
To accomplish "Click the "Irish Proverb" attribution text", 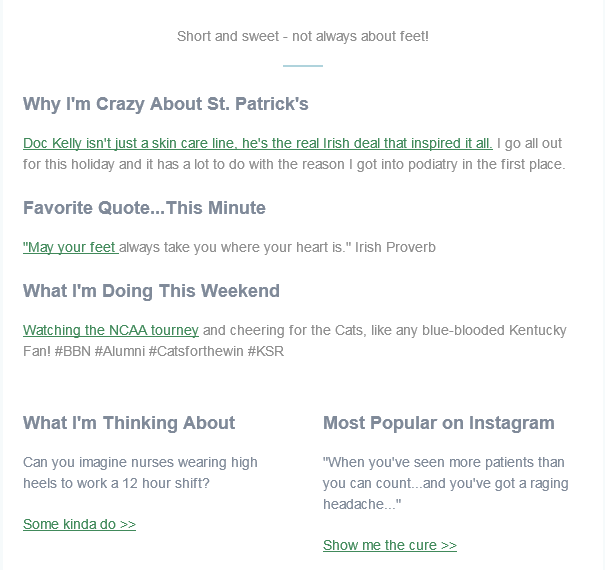I will (395, 247).
